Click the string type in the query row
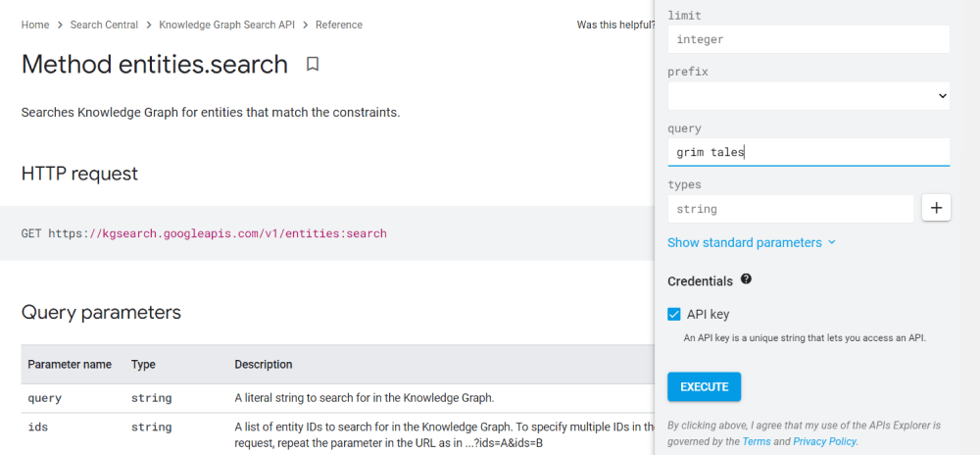Viewport: 980px width, 455px height. (151, 398)
